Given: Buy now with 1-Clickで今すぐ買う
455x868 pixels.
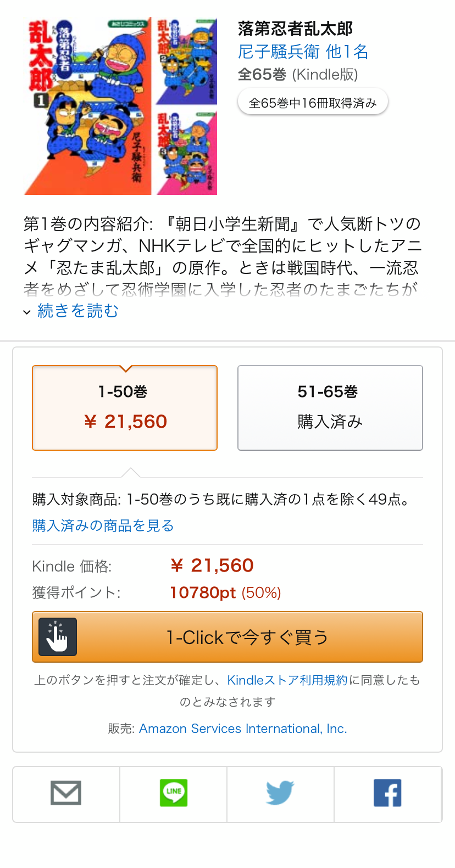Looking at the screenshot, I should [227, 637].
